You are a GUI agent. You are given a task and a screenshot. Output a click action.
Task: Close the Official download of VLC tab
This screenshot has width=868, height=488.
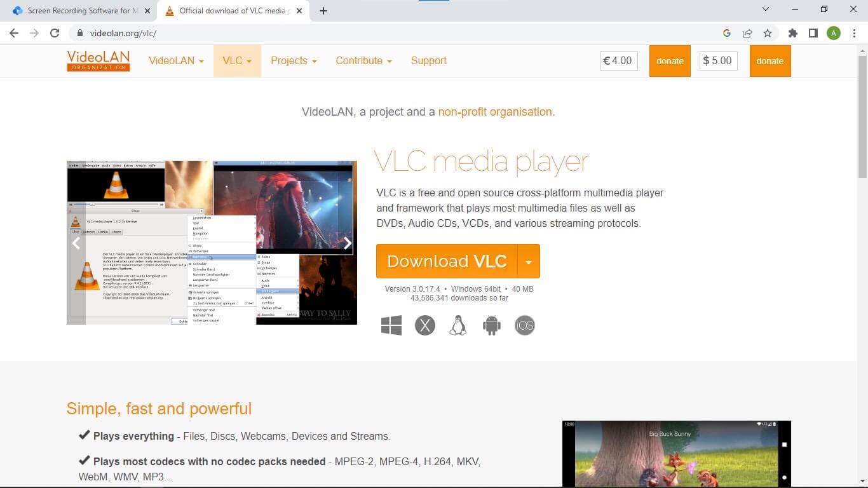[x=299, y=11]
